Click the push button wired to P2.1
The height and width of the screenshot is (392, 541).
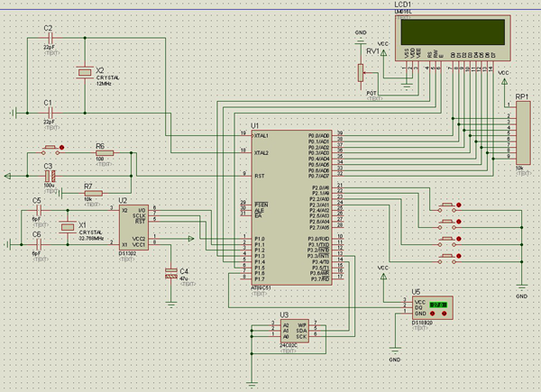[x=447, y=224]
